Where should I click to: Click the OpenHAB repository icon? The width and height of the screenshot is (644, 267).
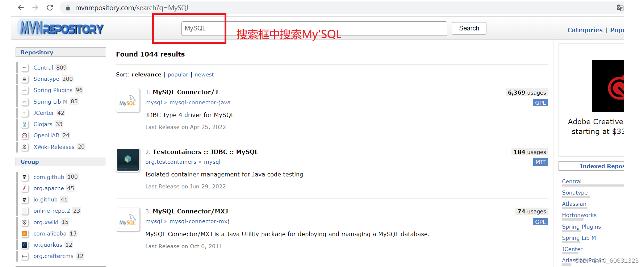point(25,135)
